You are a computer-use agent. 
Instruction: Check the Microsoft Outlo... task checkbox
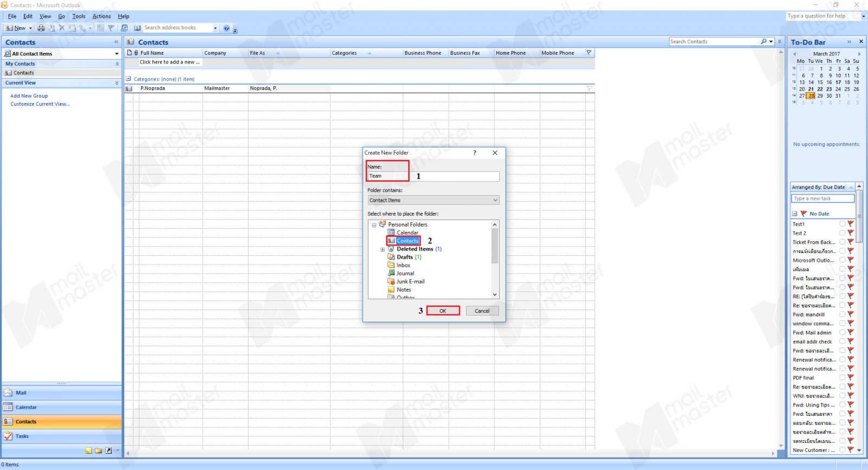(843, 260)
